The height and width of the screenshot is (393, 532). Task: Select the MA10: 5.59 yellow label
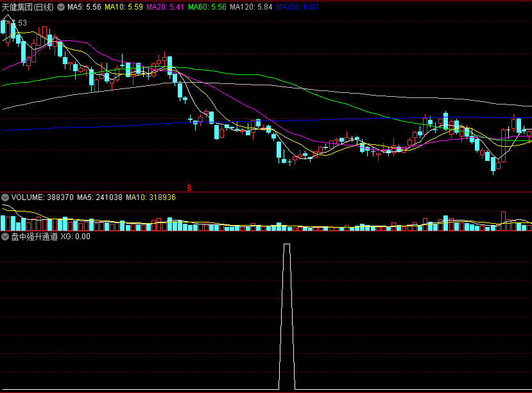point(124,7)
